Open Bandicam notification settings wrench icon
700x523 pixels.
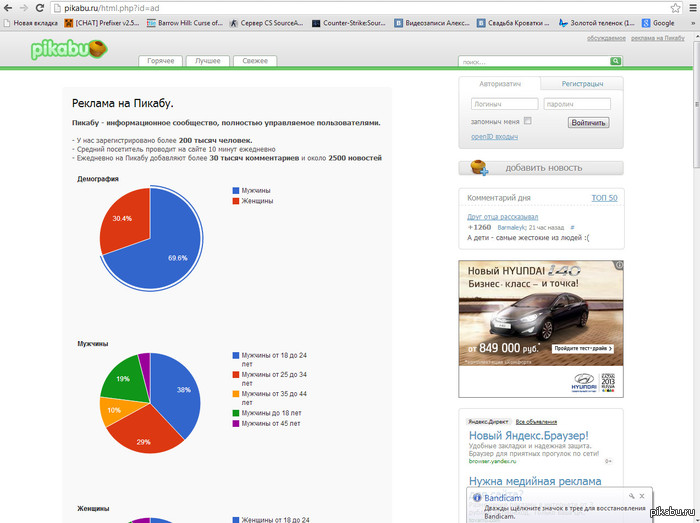630,497
